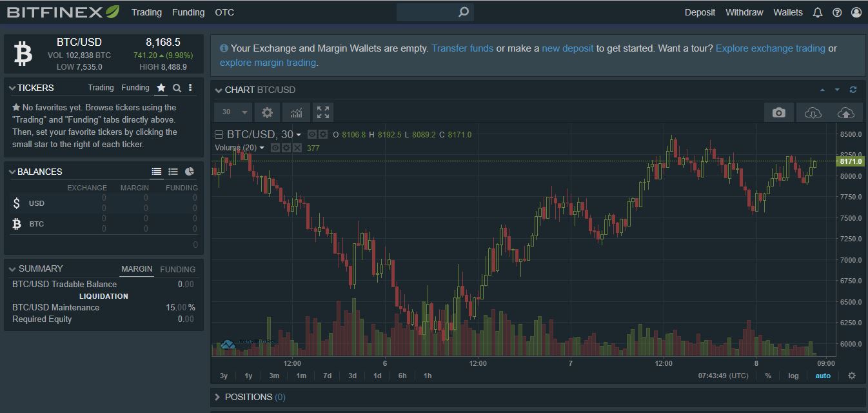Select Margin tab in Summary panel

[x=137, y=269]
